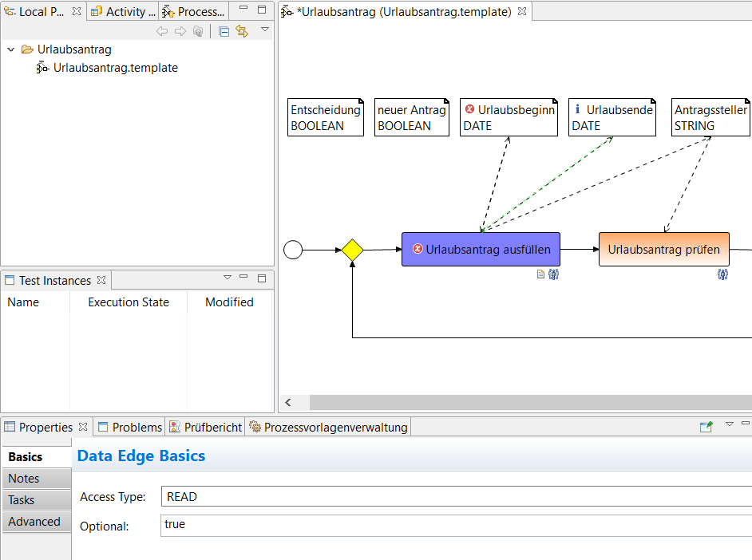Select the yellow gateway diamond

[x=353, y=250]
